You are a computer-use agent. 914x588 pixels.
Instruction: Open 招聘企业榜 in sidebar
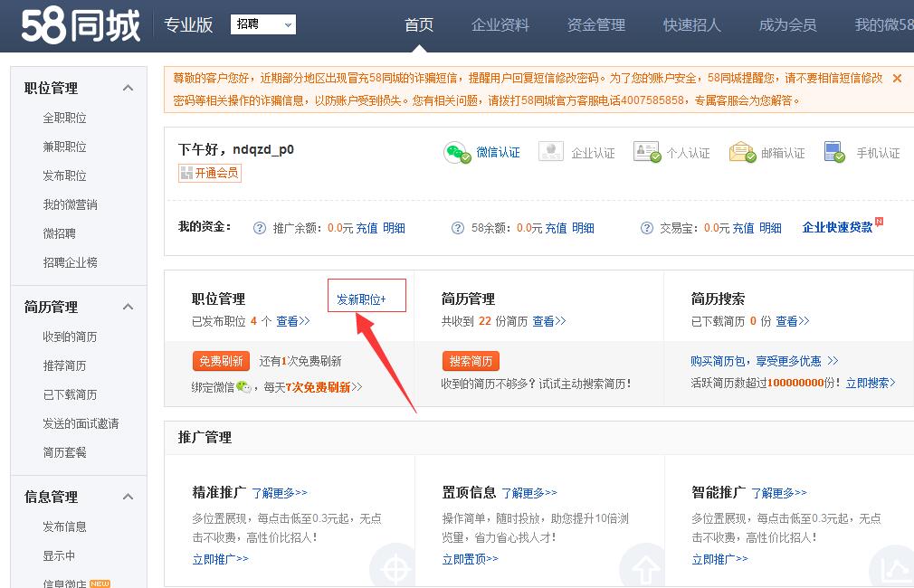[70, 262]
